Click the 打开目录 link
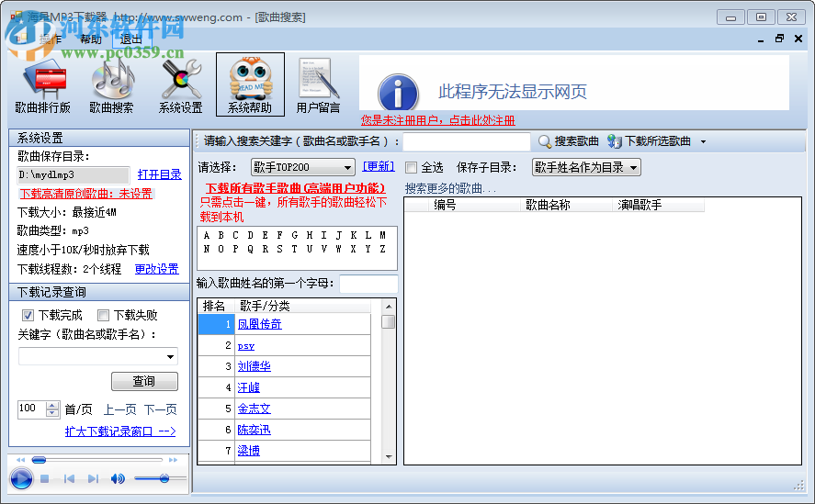Viewport: 815px width, 504px height. 160,174
